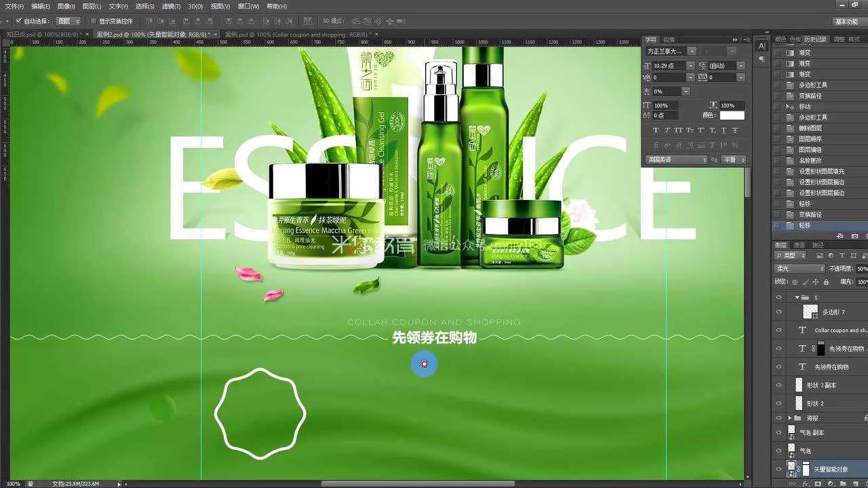Filter layers by type layer icon

pyautogui.click(x=842, y=256)
